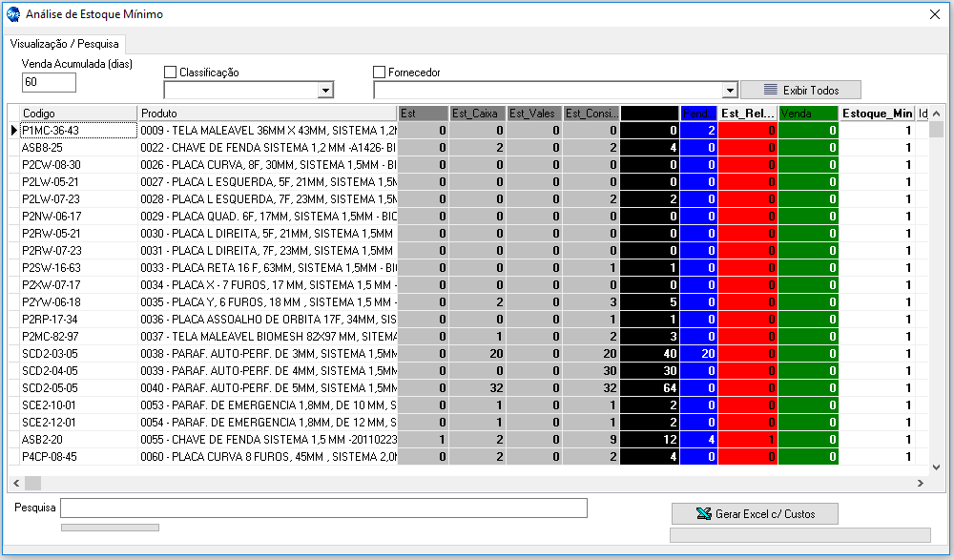The width and height of the screenshot is (954, 560).
Task: Focus the Pesquisa search field
Action: pos(323,508)
